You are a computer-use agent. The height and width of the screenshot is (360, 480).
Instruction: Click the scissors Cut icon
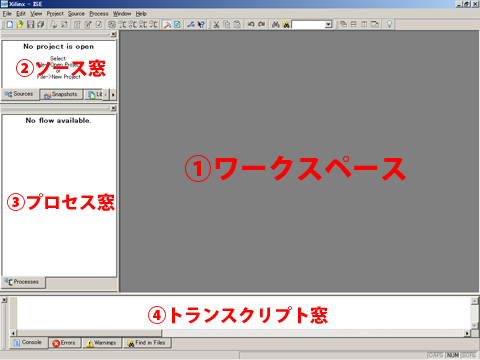216,24
